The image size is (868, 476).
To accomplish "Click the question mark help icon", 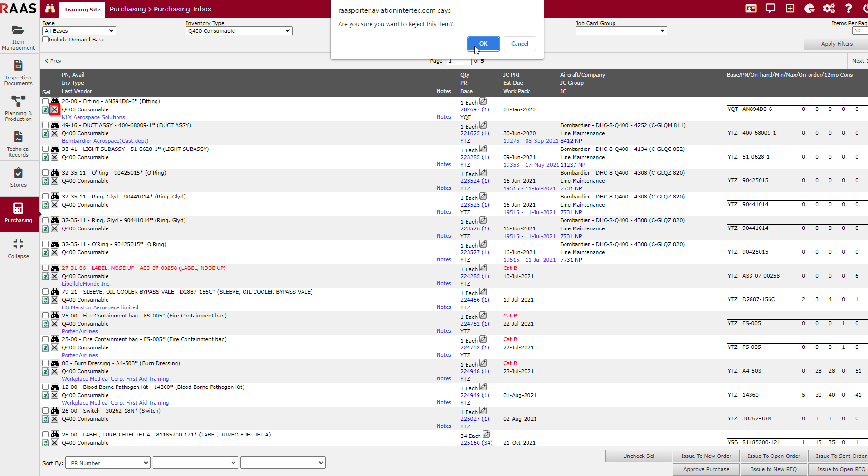I will pos(848,9).
